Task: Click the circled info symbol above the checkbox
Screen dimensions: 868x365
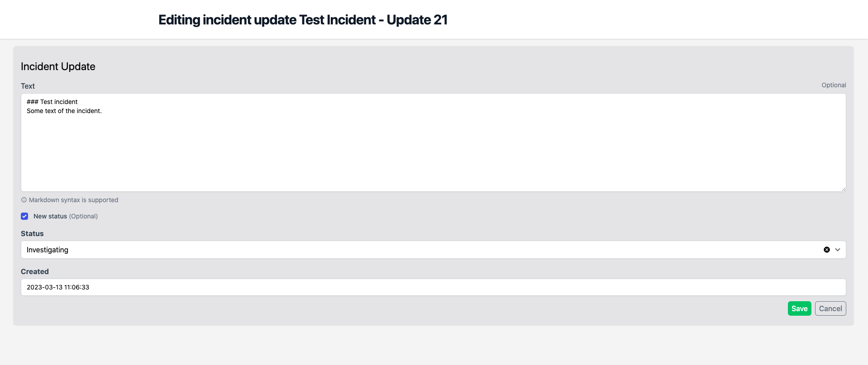Action: point(23,199)
